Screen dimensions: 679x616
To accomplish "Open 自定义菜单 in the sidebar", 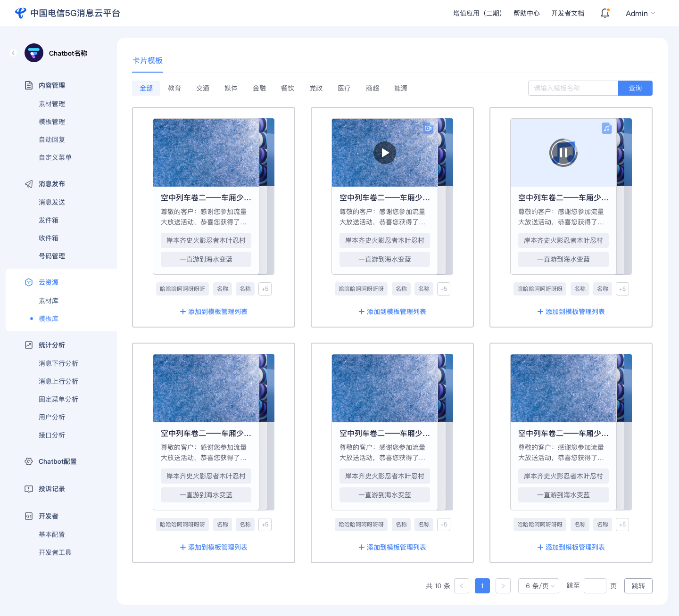I will pos(55,157).
